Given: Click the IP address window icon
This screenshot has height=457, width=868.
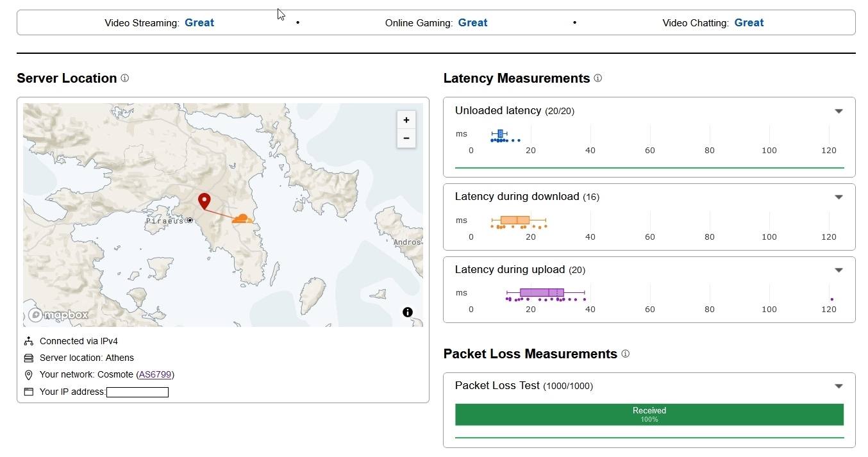Looking at the screenshot, I should 28,392.
